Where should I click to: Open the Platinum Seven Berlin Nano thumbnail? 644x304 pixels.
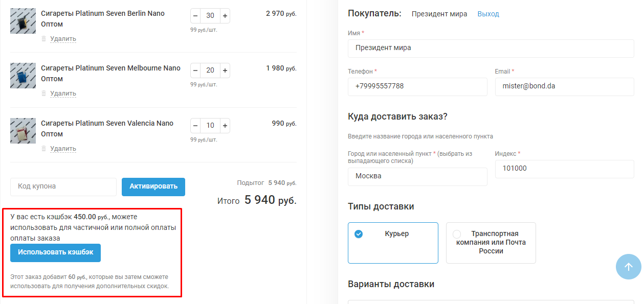pos(23,21)
